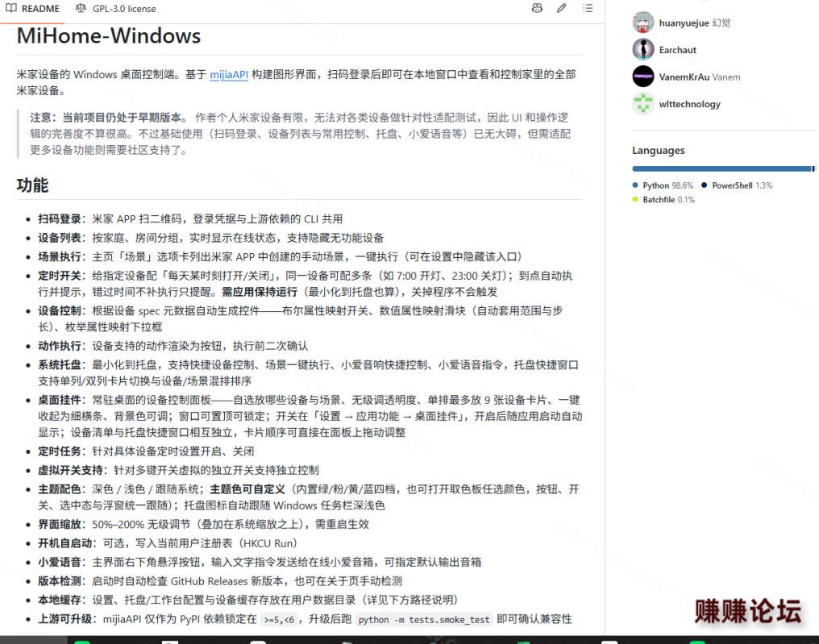Select the PowerShell 1.3% language entry
The width and height of the screenshot is (819, 644).
[737, 185]
